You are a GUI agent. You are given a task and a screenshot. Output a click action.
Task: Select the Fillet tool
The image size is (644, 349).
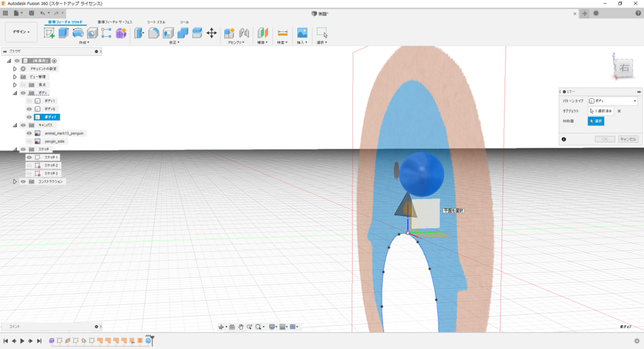[154, 33]
